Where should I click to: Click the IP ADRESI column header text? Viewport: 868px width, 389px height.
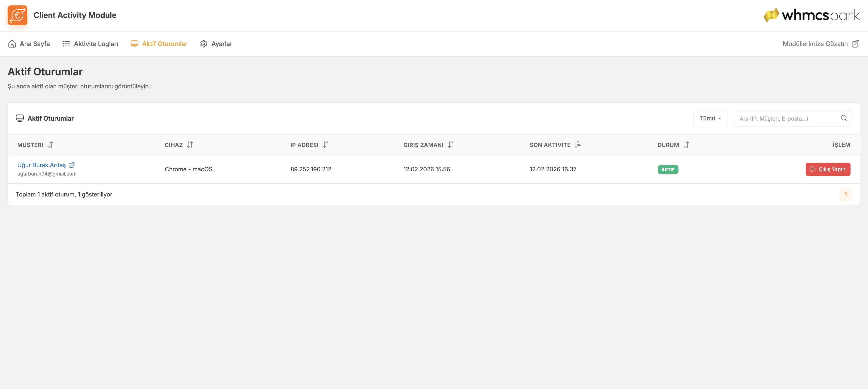coord(304,145)
